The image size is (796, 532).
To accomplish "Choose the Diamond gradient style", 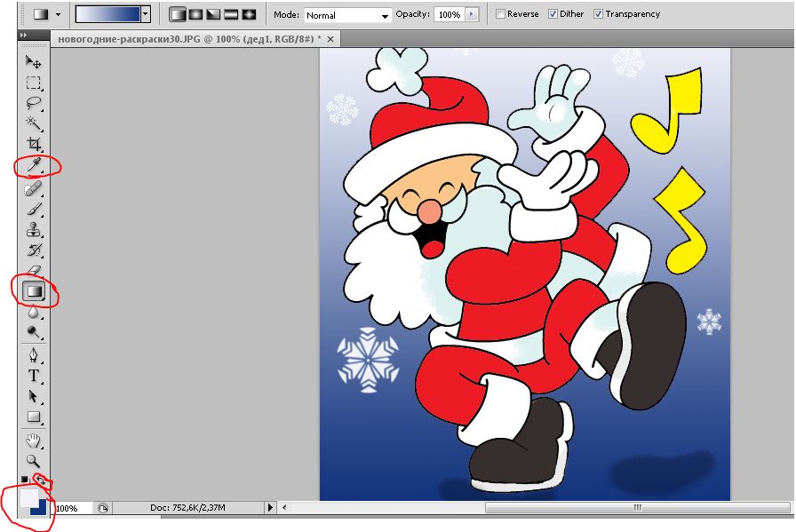I will (x=249, y=14).
